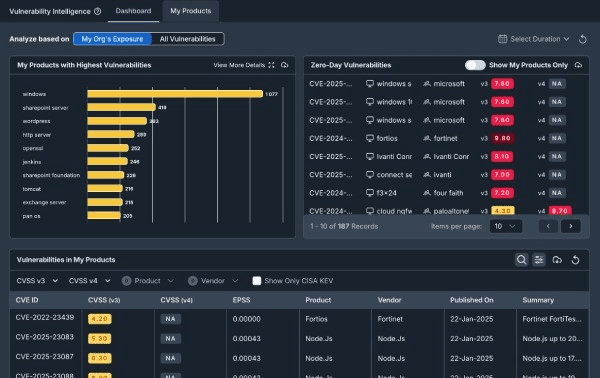Click the vendor icon beside four faith
This screenshot has height=378, width=600.
[427, 193]
